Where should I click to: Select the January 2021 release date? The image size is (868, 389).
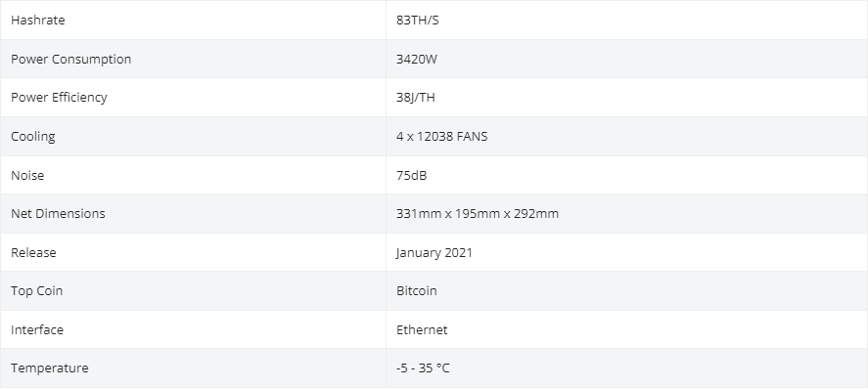pos(434,252)
